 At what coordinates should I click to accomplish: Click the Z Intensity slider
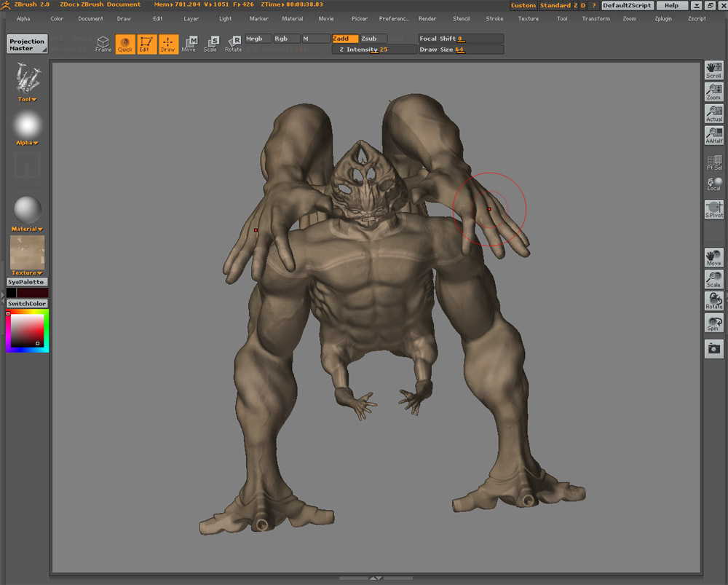point(374,50)
